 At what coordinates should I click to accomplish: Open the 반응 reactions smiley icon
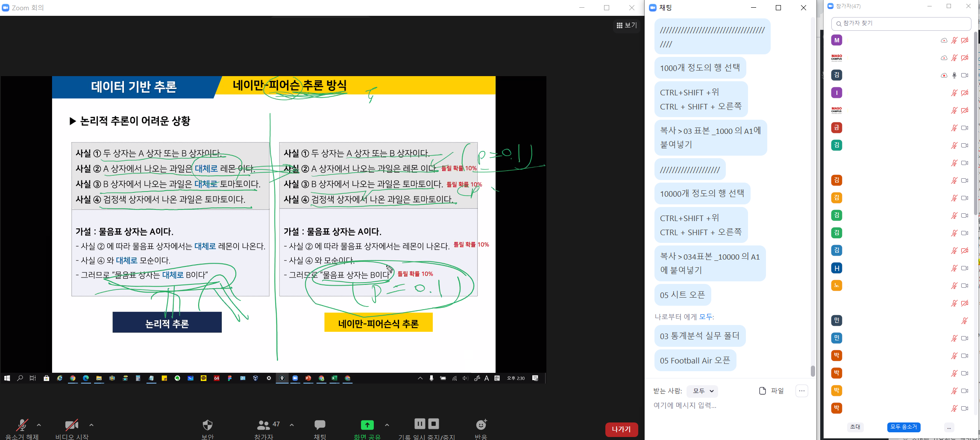[481, 425]
